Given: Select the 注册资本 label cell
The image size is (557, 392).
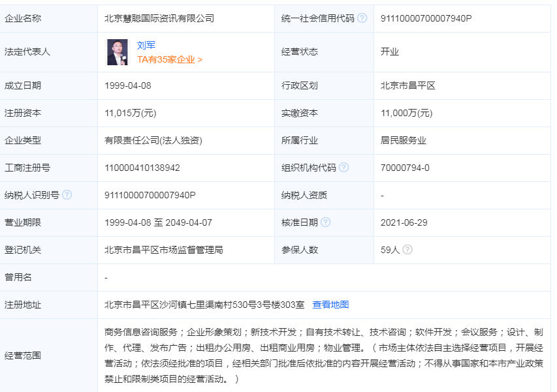Looking at the screenshot, I should [x=49, y=113].
